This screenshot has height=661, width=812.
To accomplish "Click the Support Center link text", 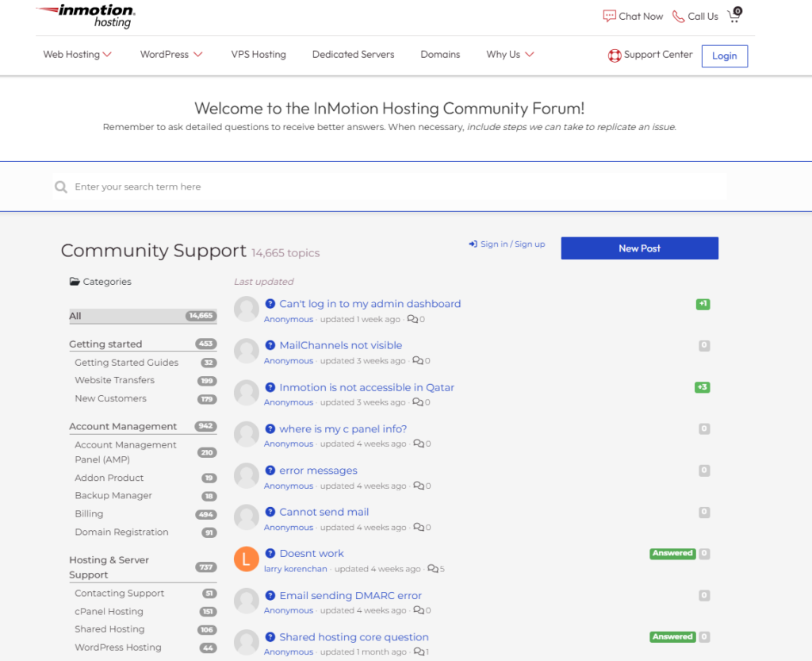I will 658,55.
